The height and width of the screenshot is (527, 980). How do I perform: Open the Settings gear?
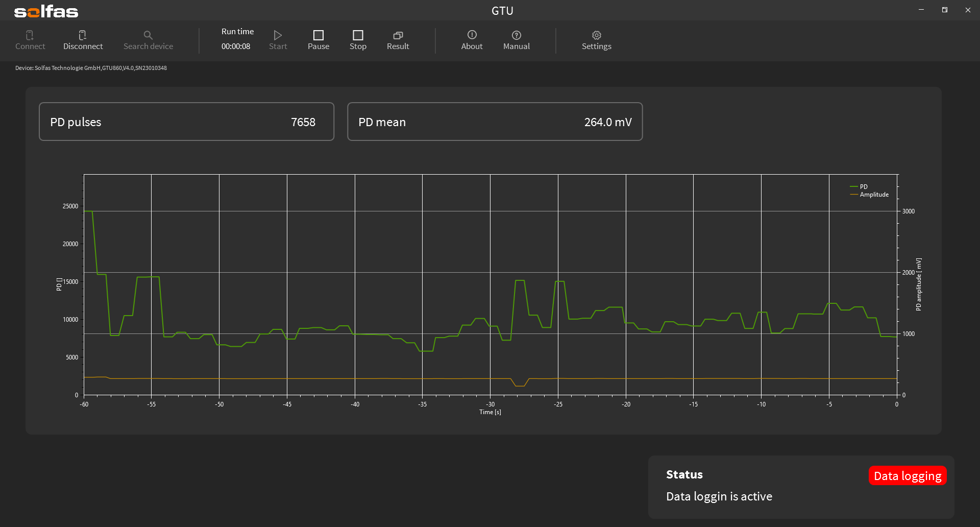[x=596, y=35]
